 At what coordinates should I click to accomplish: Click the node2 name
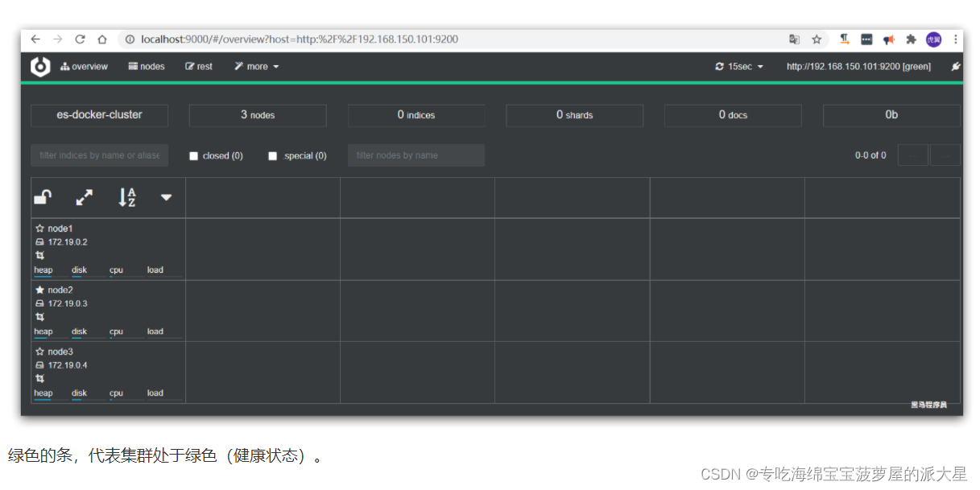tap(60, 290)
